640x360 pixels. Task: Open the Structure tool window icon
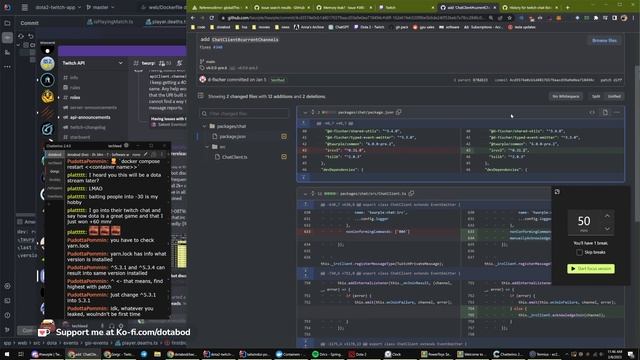7,52
